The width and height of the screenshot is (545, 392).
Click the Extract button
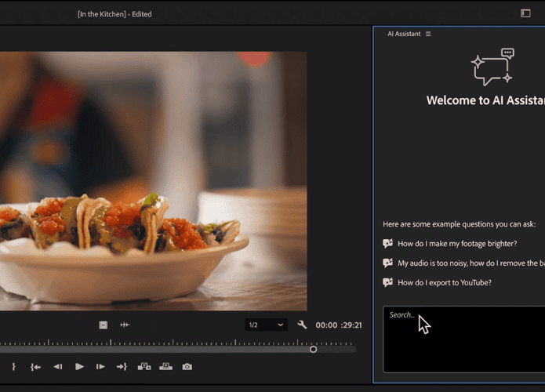coord(165,367)
